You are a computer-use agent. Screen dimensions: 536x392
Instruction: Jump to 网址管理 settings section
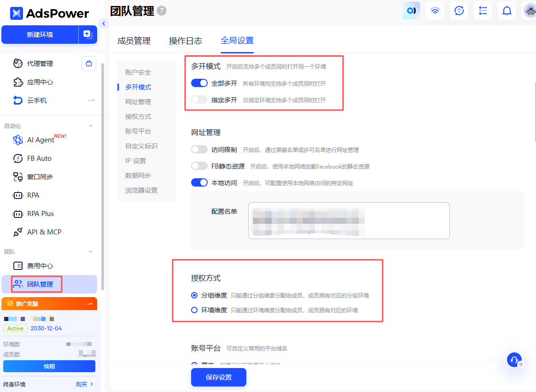138,102
